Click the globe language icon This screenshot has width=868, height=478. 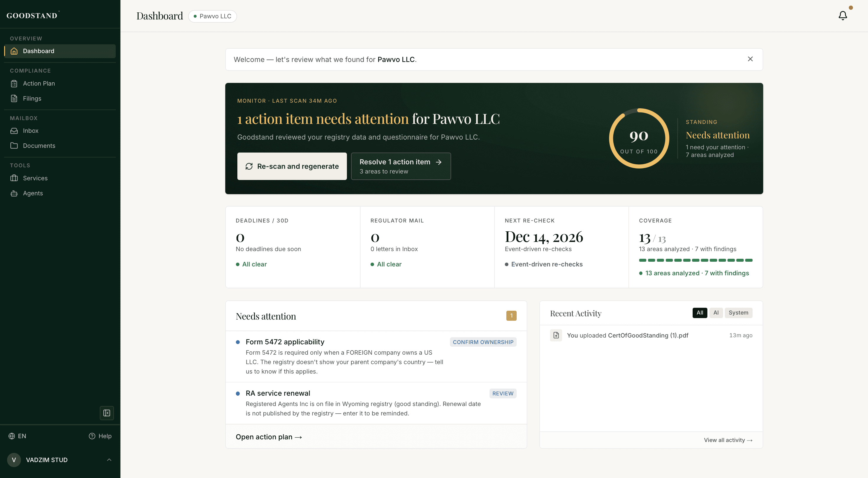click(x=12, y=436)
